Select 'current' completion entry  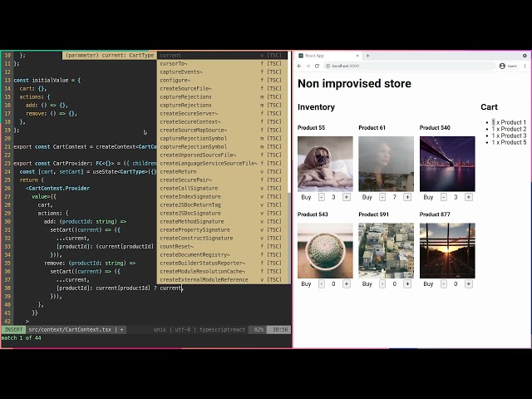pos(222,56)
